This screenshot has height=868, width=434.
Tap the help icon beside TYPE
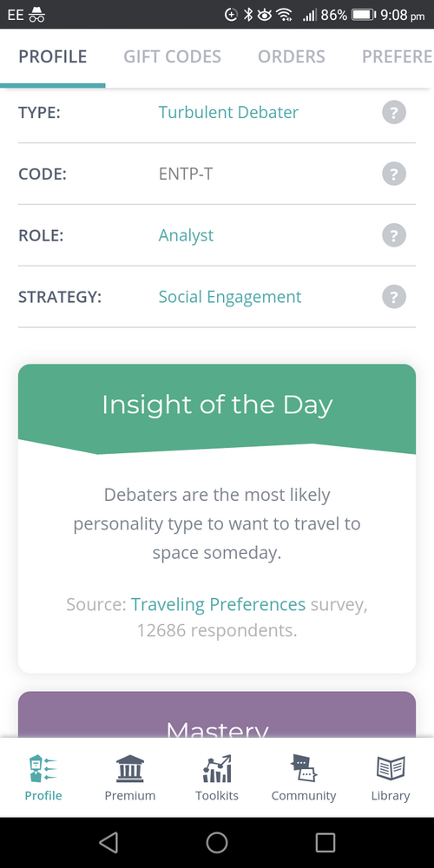coord(393,112)
